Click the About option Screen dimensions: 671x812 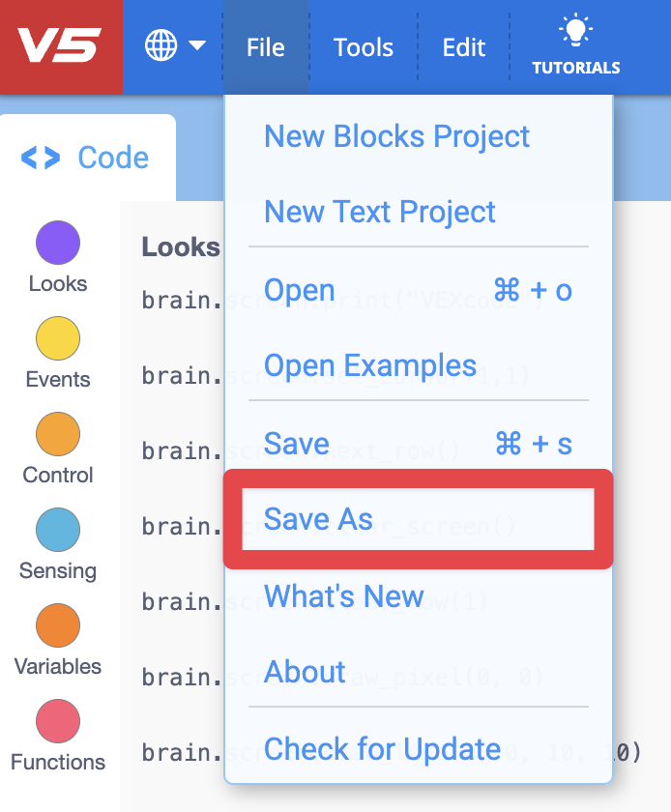coord(305,673)
